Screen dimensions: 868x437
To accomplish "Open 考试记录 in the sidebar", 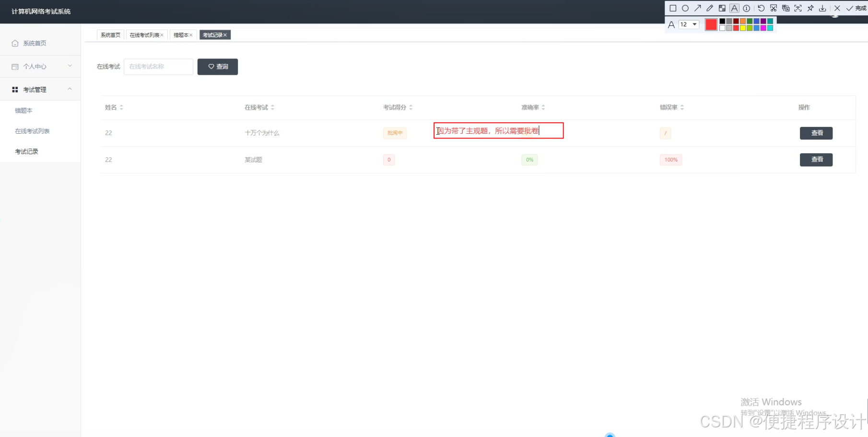I will [40, 151].
